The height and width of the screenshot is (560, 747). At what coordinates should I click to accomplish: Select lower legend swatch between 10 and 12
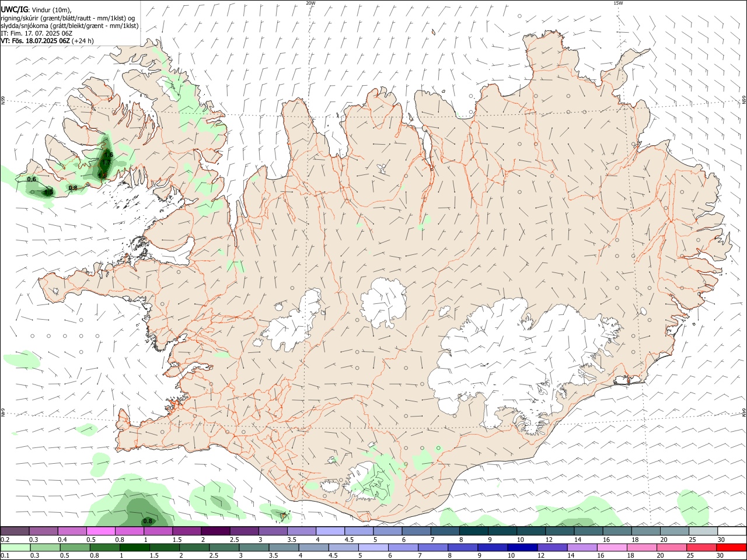[x=522, y=547]
